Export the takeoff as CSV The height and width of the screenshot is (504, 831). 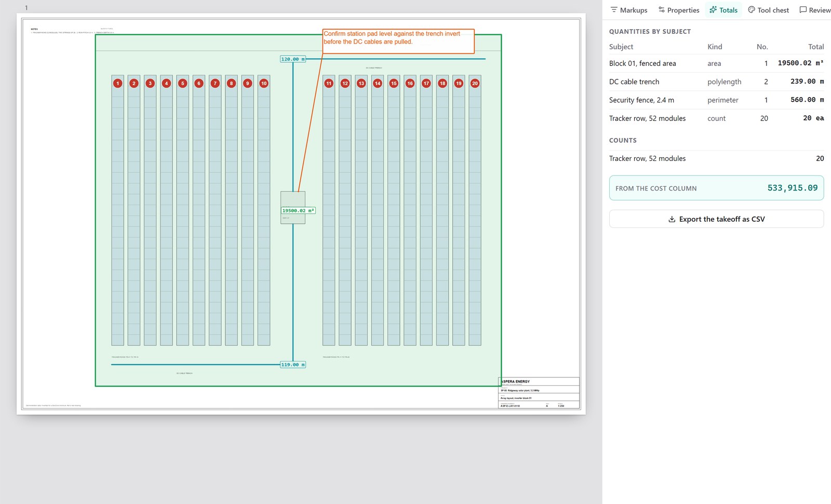716,219
